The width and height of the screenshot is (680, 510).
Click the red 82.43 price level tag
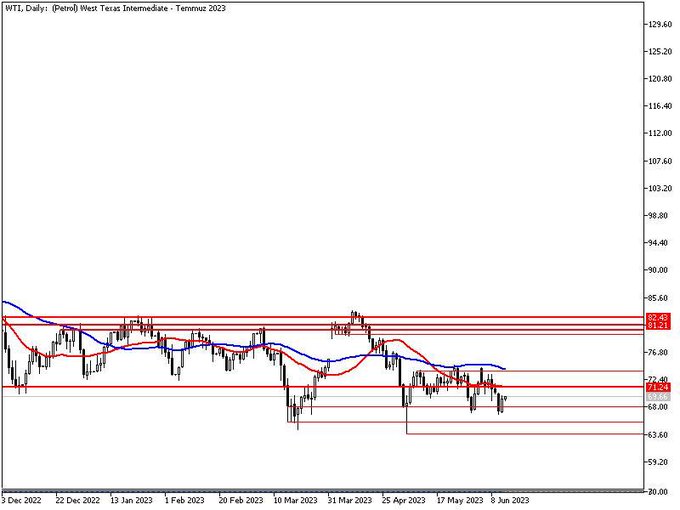coord(657,317)
